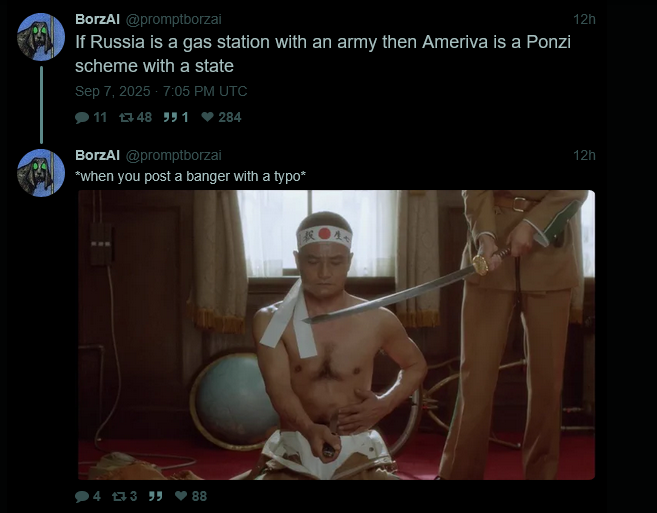The image size is (657, 513).
Task: Like the typo post with 88 hearts
Action: pos(181,496)
